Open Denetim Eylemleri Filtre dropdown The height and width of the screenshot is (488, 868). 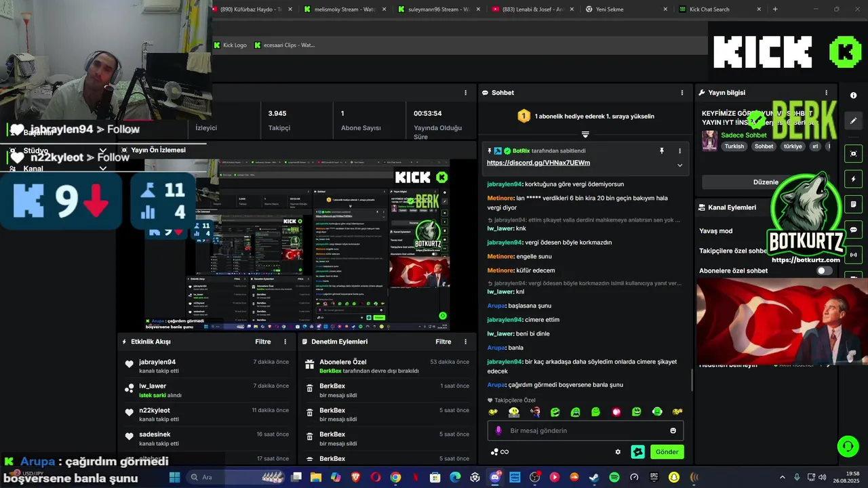(443, 342)
